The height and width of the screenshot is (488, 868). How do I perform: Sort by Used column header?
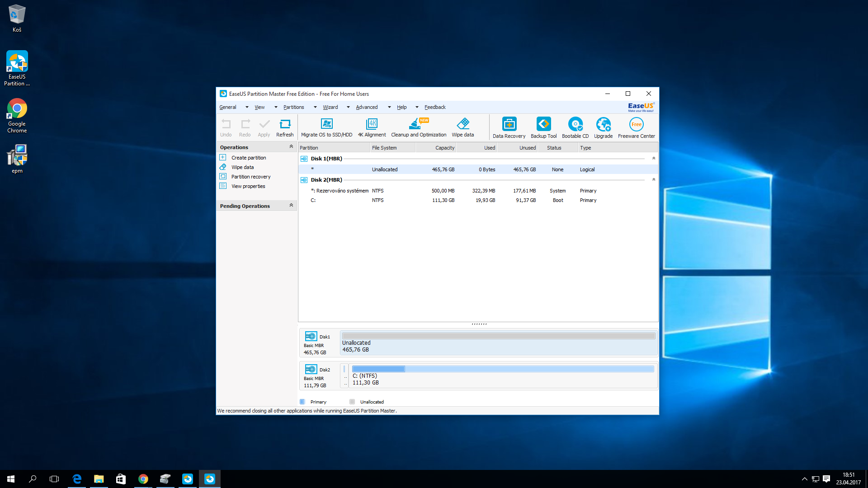476,148
